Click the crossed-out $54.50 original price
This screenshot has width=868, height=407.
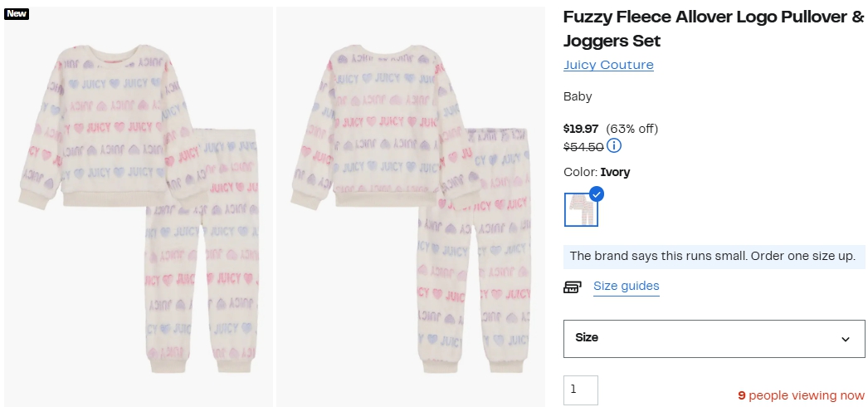point(583,147)
